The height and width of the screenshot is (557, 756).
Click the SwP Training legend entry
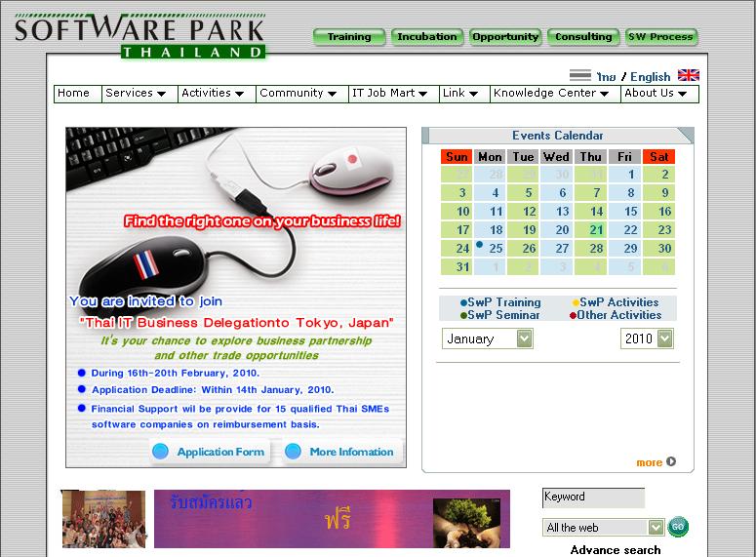[x=500, y=302]
